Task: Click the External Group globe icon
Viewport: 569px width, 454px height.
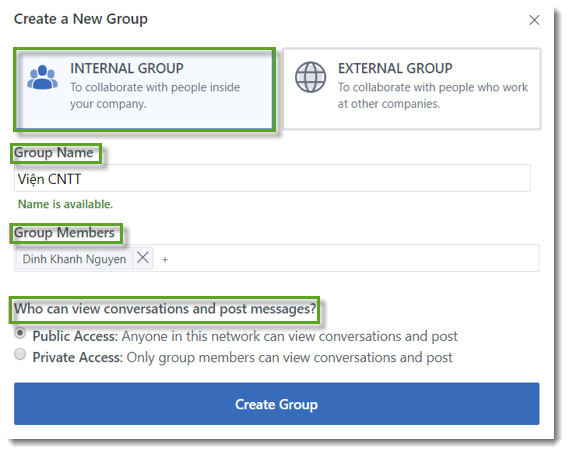Action: click(x=310, y=77)
